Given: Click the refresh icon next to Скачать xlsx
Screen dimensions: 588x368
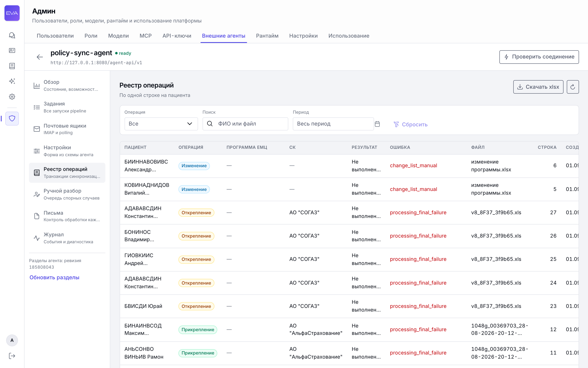Looking at the screenshot, I should (573, 87).
